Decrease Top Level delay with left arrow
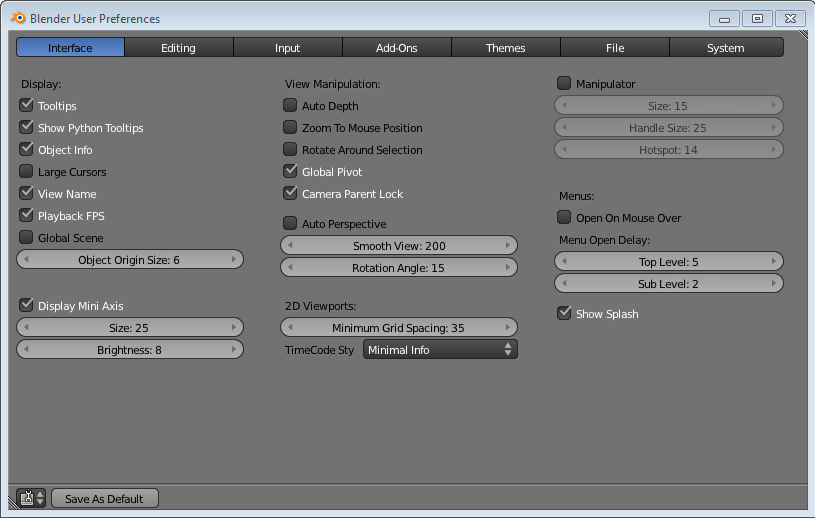This screenshot has width=815, height=518. pos(564,261)
